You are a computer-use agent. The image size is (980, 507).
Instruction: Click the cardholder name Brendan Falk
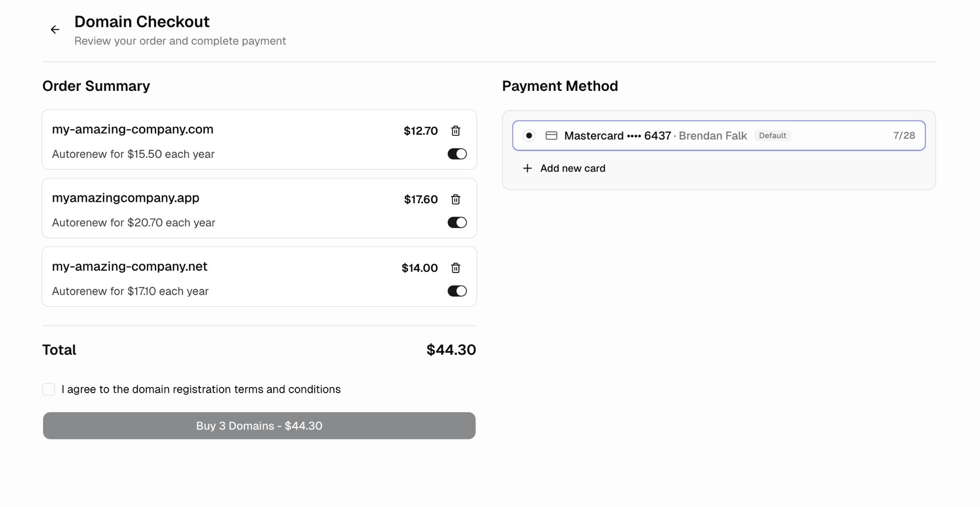712,136
